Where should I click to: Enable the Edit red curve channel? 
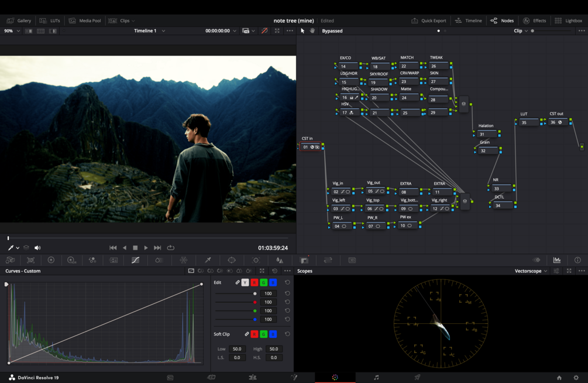[255, 282]
